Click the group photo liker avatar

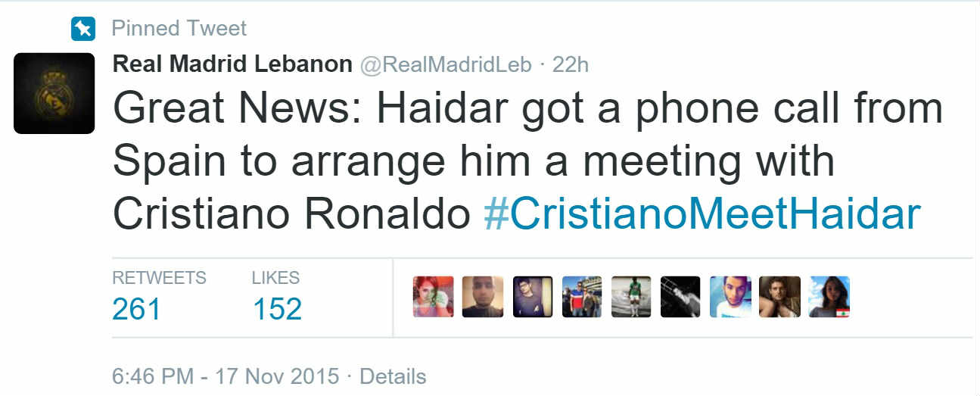(x=582, y=297)
